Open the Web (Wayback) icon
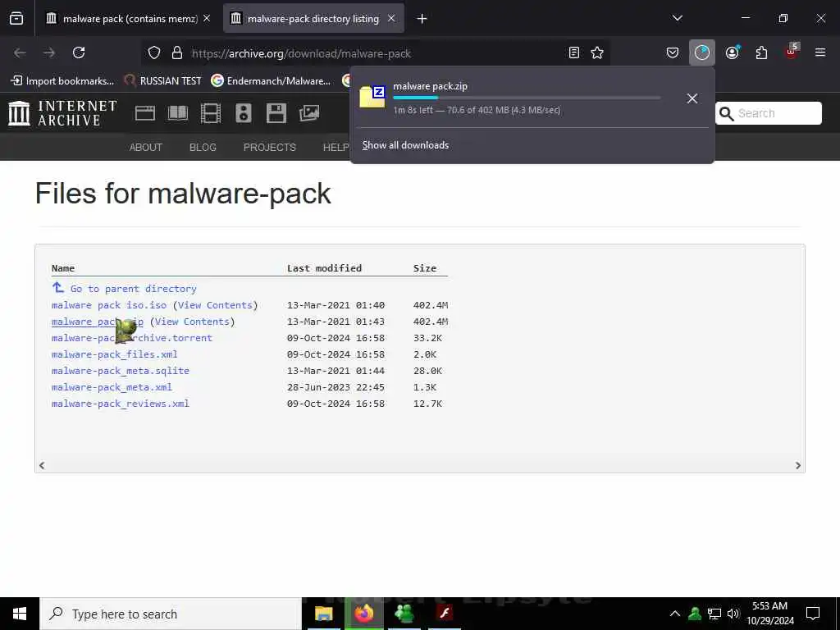The width and height of the screenshot is (840, 630). [145, 113]
